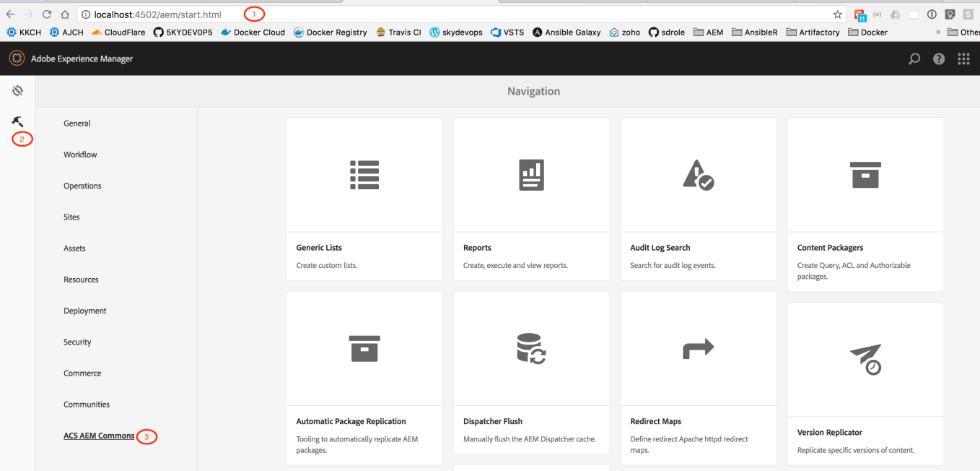Open the AEM search magnifier icon
This screenshot has height=471, width=980.
(914, 59)
